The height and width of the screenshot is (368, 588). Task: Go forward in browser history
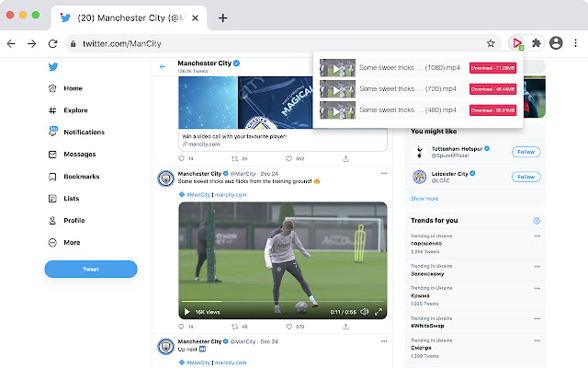pyautogui.click(x=32, y=43)
